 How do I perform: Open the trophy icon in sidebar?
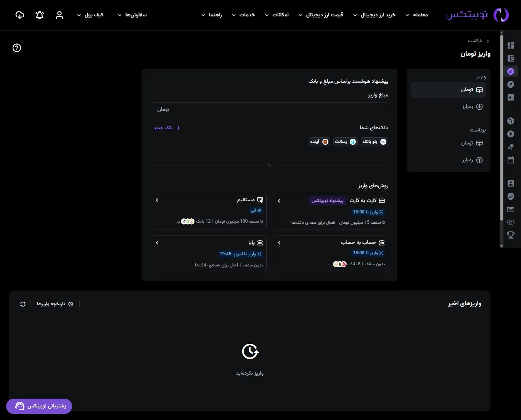[511, 236]
